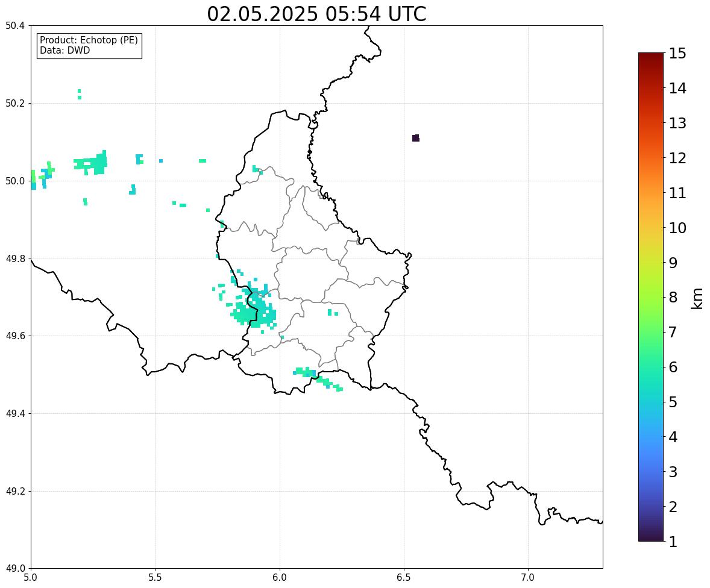The width and height of the screenshot is (710, 588).
Task: Click the colorbar tick value 3
Action: tap(673, 472)
